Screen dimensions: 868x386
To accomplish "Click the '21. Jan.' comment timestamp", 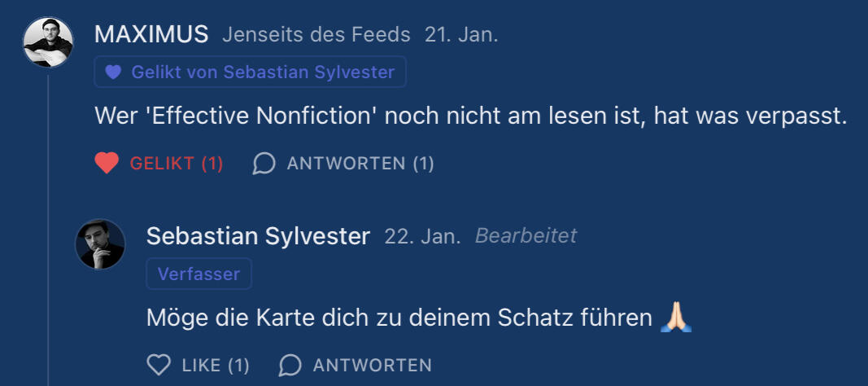I will [x=461, y=35].
